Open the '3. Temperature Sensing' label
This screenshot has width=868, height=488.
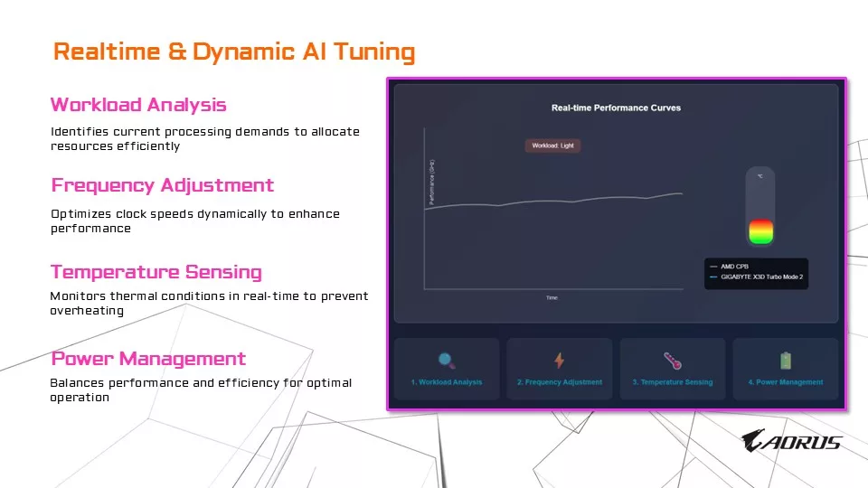[672, 382]
